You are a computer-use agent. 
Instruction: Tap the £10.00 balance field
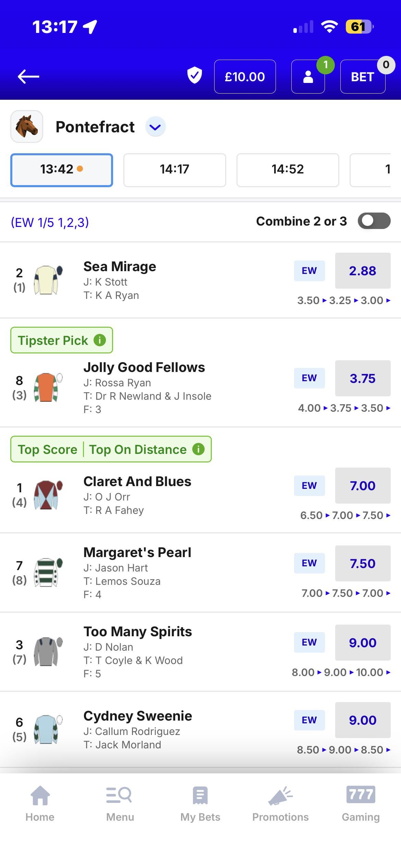pyautogui.click(x=245, y=77)
